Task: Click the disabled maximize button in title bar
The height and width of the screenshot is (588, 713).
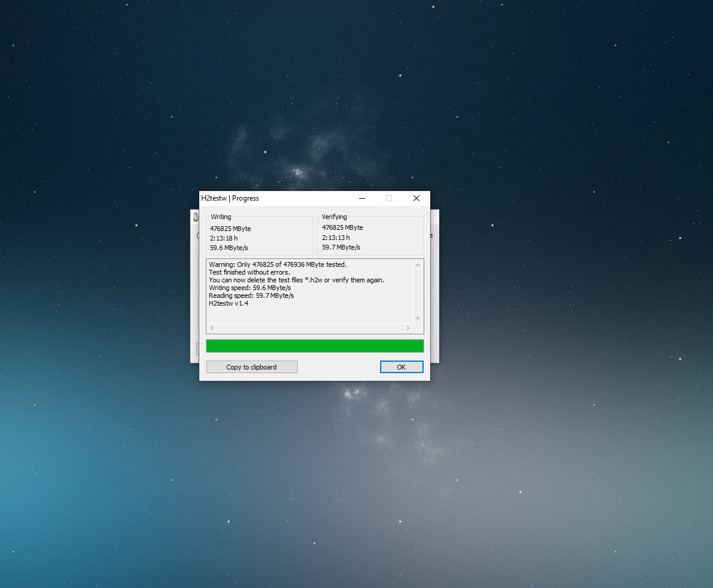Action: (x=389, y=198)
